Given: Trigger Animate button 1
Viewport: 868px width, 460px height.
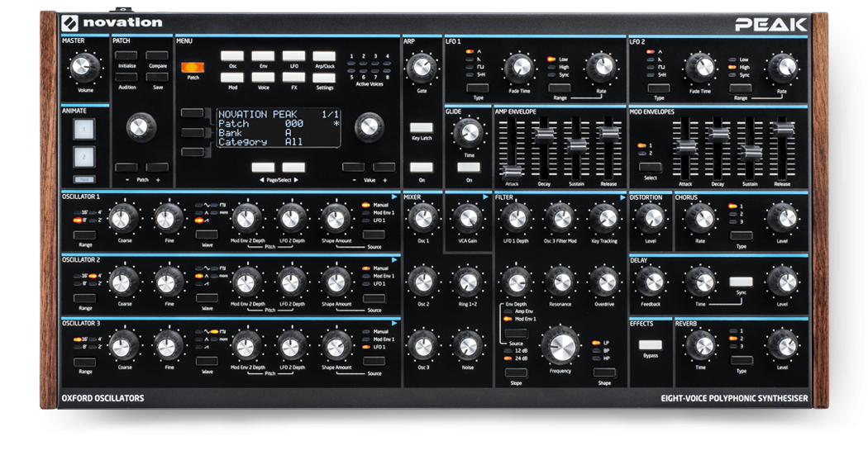Looking at the screenshot, I should click(x=84, y=130).
